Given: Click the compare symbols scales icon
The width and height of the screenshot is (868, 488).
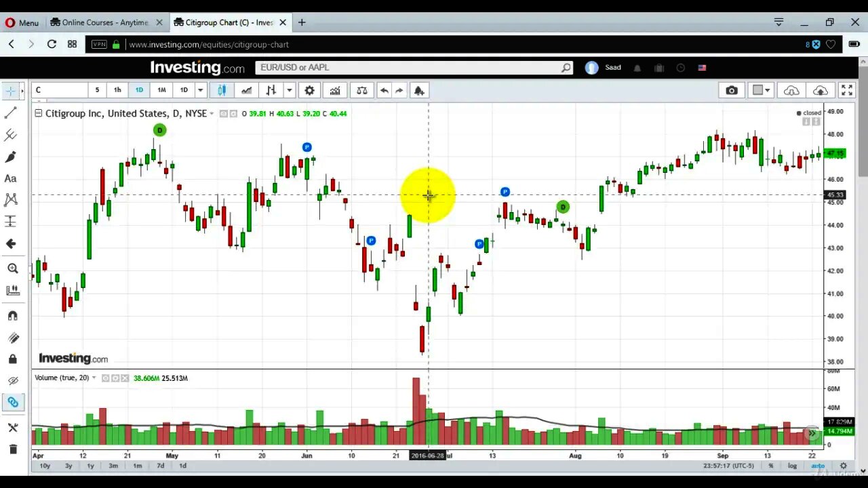Looking at the screenshot, I should 362,90.
